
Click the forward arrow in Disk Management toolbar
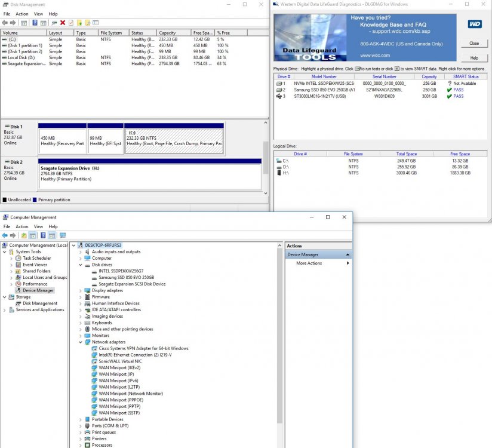13,23
